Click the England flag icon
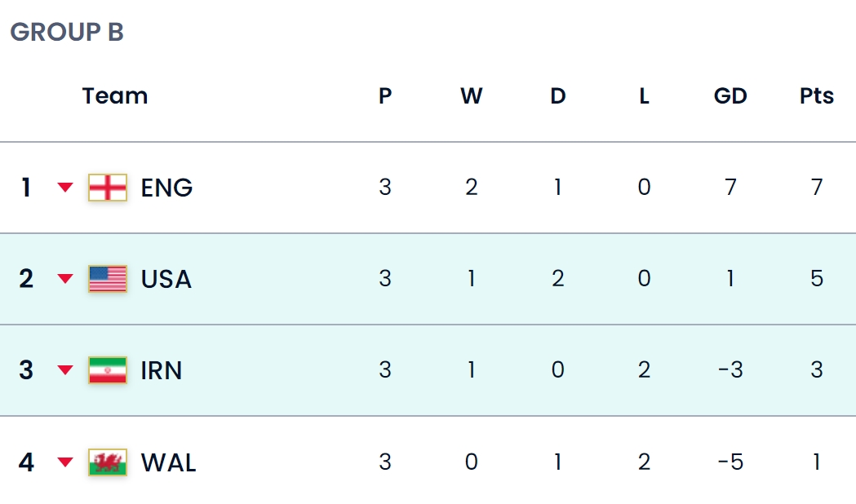856x504 pixels. click(x=108, y=188)
